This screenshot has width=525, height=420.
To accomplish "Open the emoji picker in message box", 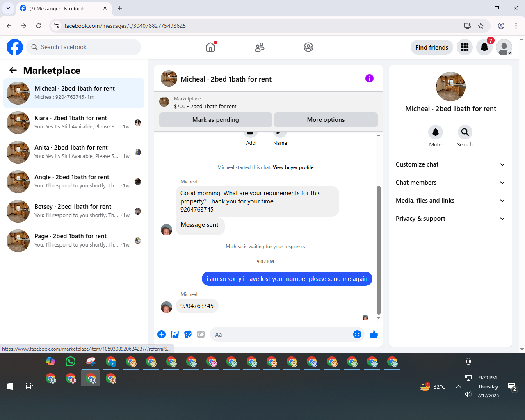I will (x=357, y=334).
